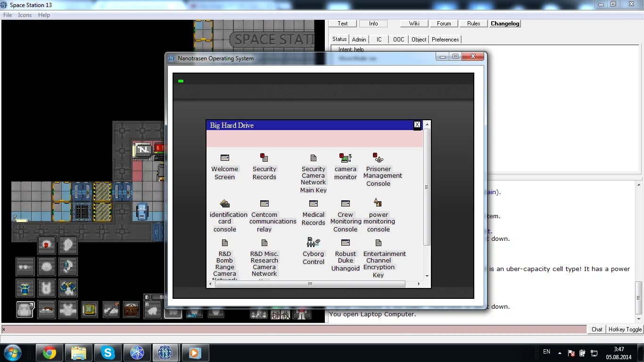This screenshot has width=644, height=362.
Task: Select the Security Camera Network Main Key file
Action: click(x=314, y=158)
